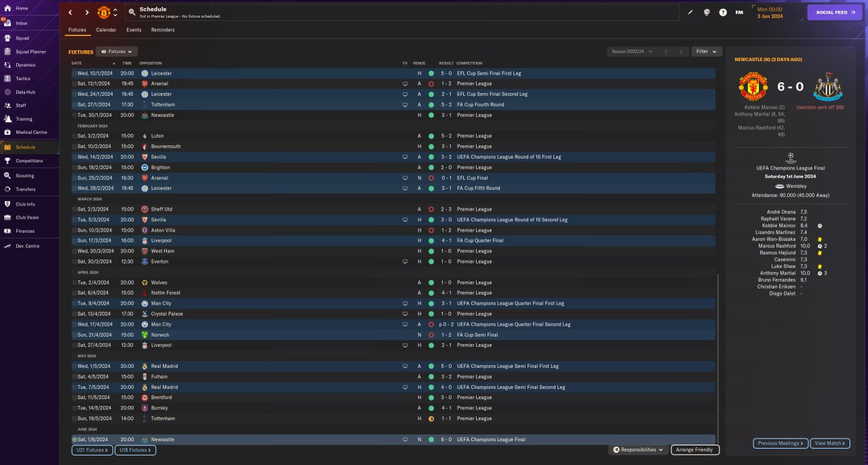
Task: Open Squad Planner in sidebar
Action: (31, 52)
